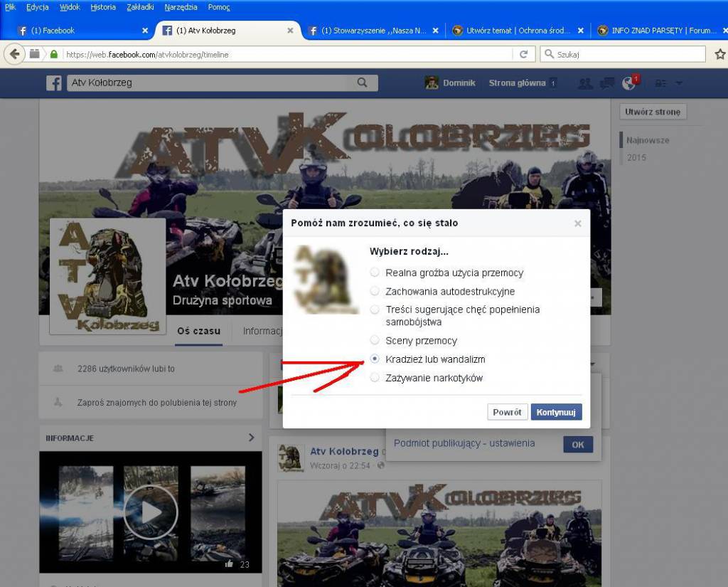Viewport: 728px width, 587px height.
Task: Click the privacy shortcuts icon
Action: (x=660, y=83)
